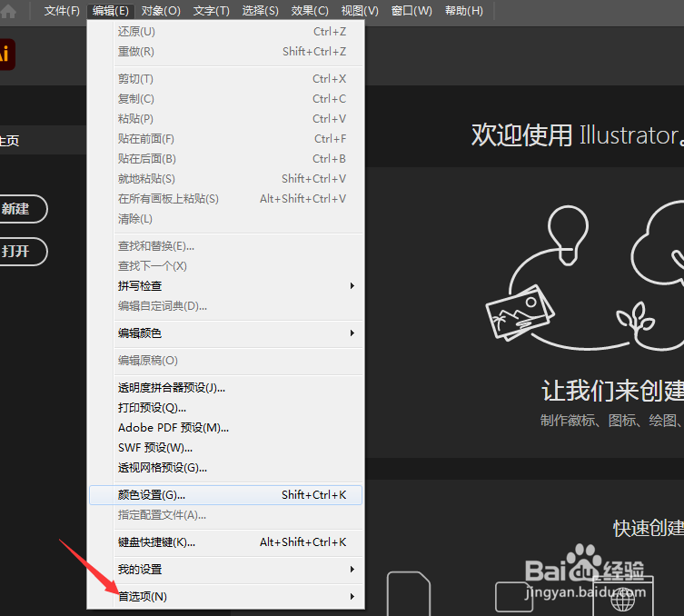
Task: Choose 透视网格预设(G)... entry
Action: pos(225,468)
